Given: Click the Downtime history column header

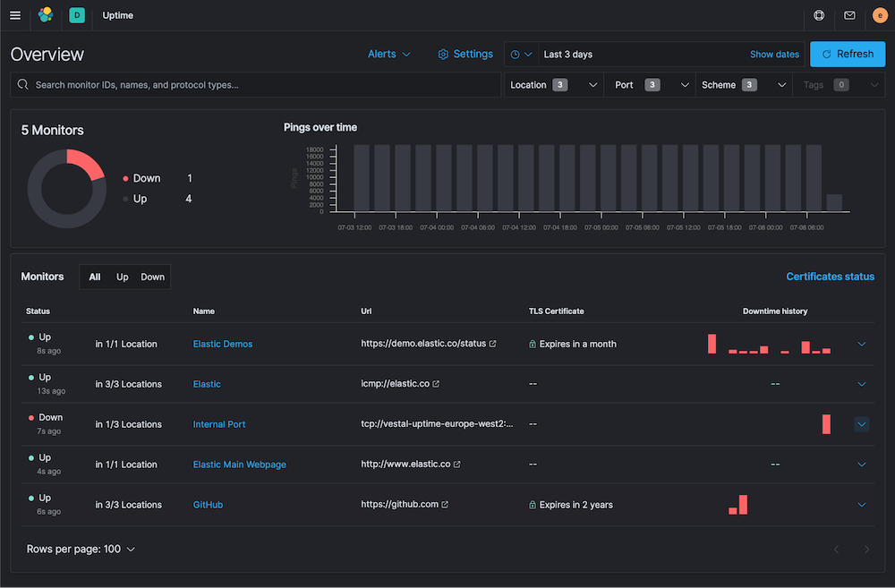Looking at the screenshot, I should click(x=774, y=311).
